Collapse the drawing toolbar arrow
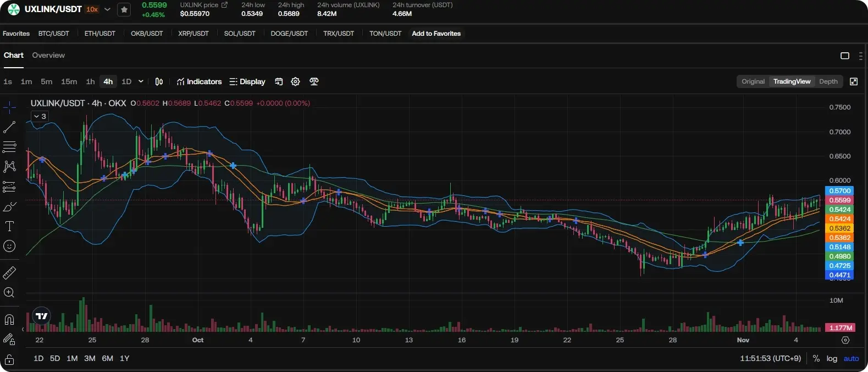 (x=23, y=329)
